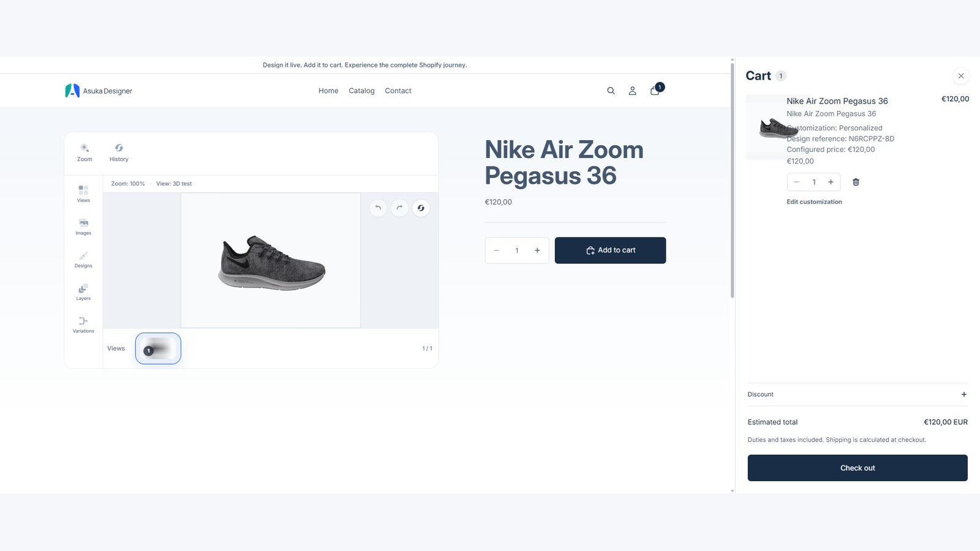The height and width of the screenshot is (551, 980).
Task: Decrease product quantity next to Add to cart
Action: coord(497,250)
